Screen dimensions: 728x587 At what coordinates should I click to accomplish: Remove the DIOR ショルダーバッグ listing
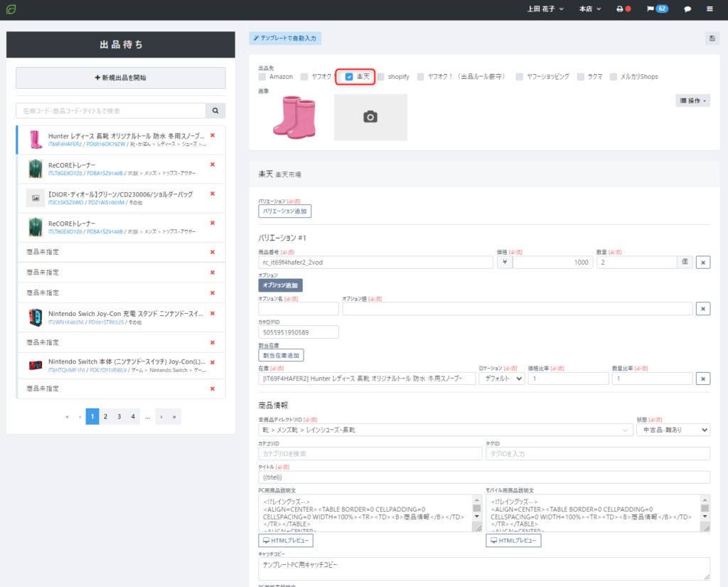[x=213, y=194]
